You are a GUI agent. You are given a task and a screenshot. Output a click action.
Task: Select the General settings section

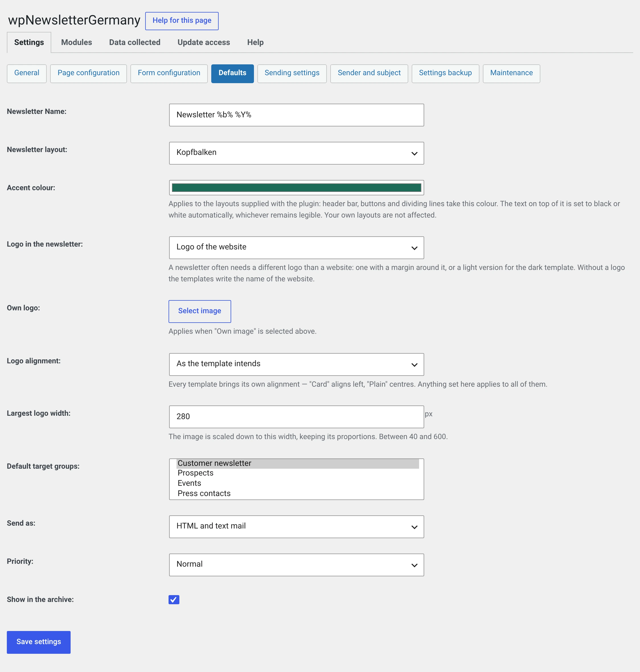(26, 73)
